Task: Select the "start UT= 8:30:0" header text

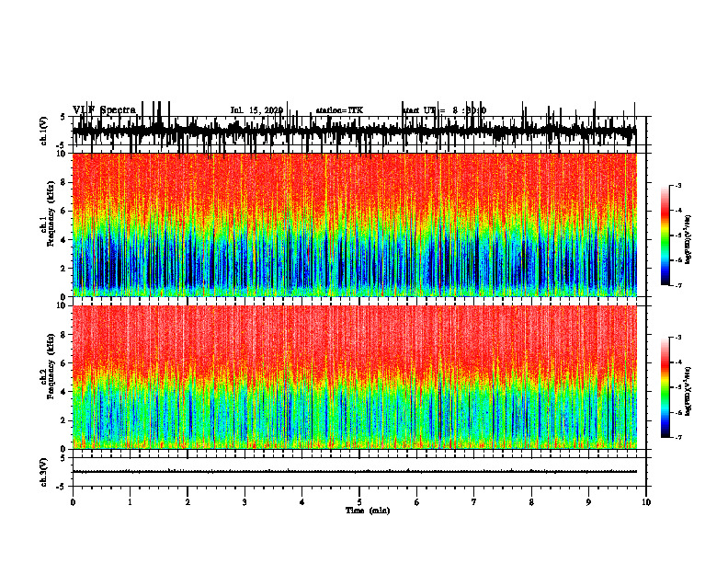Action: click(444, 110)
